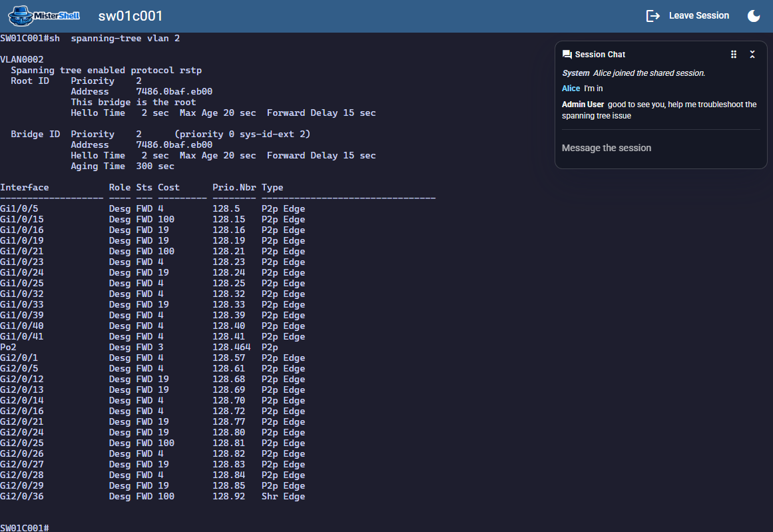
Task: Toggle dark mode moon icon
Action: (x=753, y=16)
